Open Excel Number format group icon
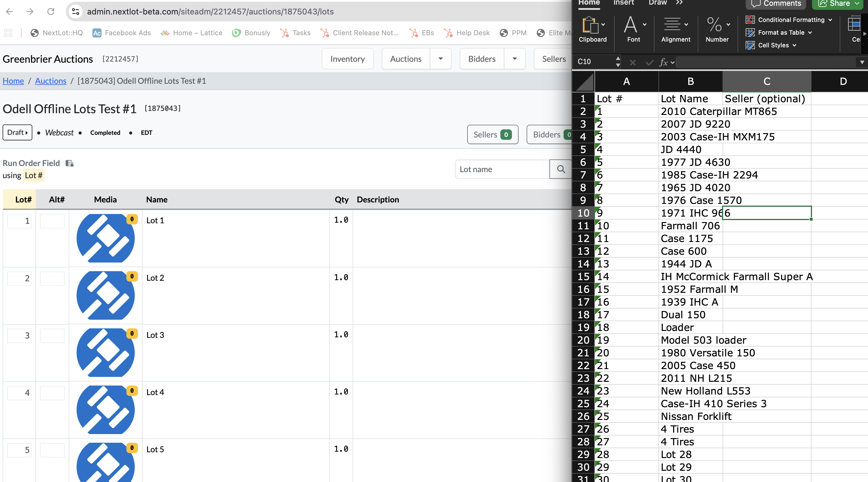 click(714, 24)
